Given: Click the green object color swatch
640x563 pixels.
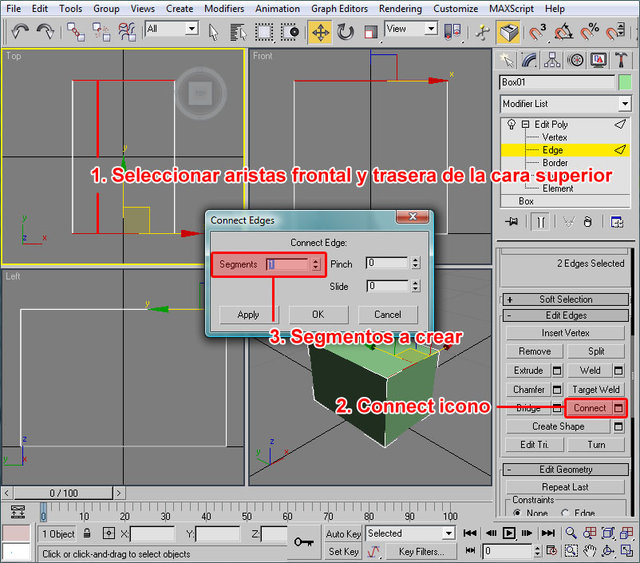Looking at the screenshot, I should [x=625, y=82].
